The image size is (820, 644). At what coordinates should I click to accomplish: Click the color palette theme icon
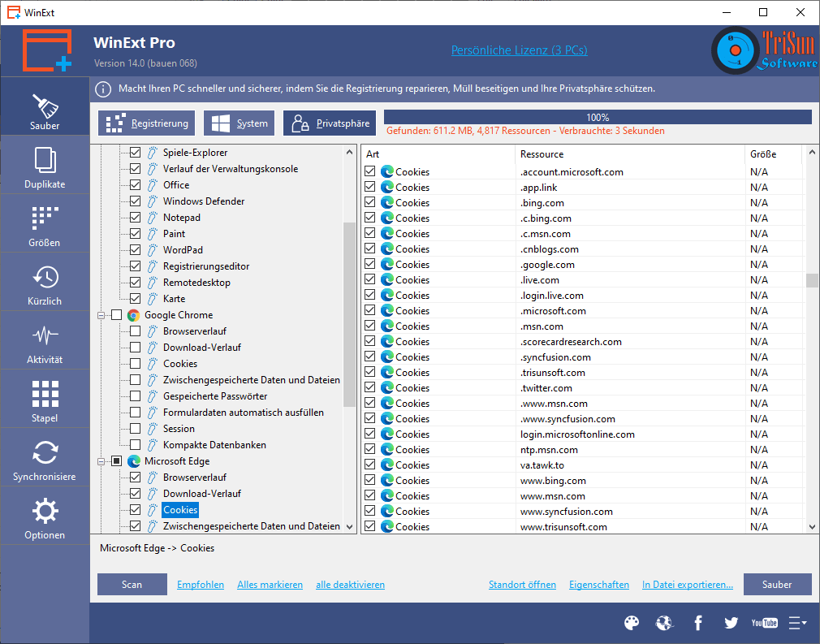click(x=632, y=623)
